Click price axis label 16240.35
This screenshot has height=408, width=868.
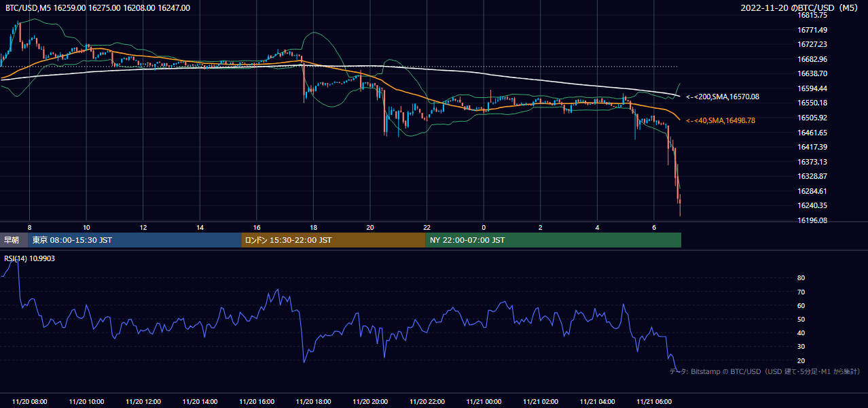point(812,205)
